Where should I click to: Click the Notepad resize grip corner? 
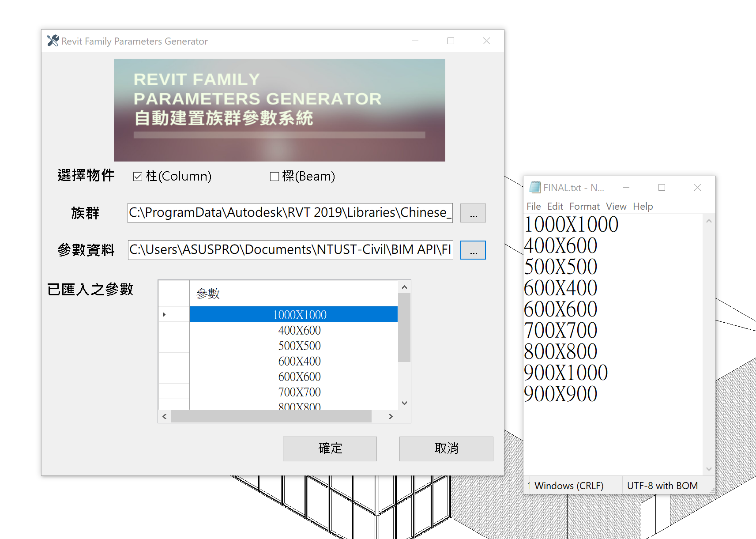pyautogui.click(x=711, y=490)
